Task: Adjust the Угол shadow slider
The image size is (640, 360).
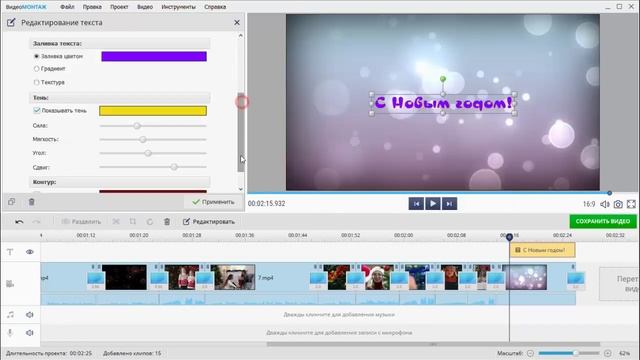Action: (x=148, y=153)
